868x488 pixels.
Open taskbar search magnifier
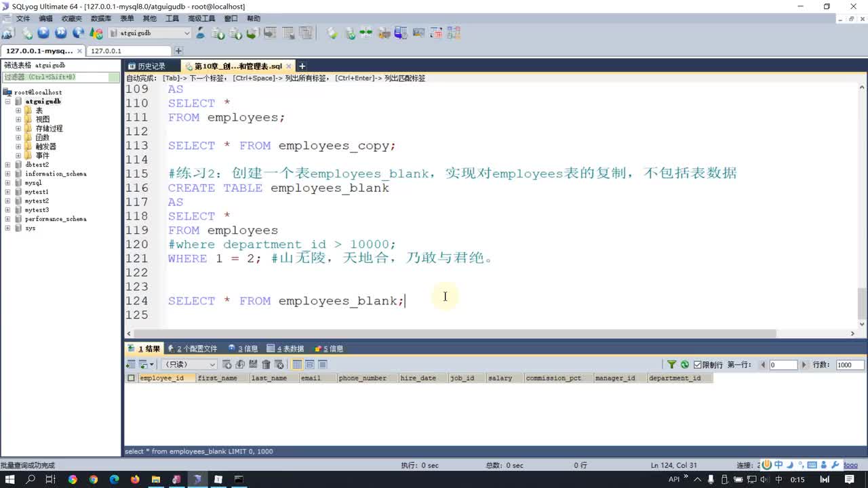(31, 479)
